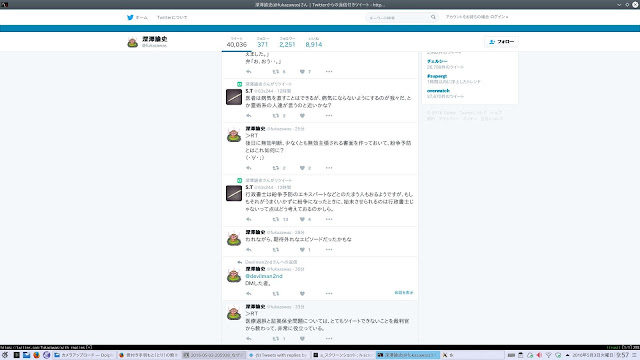Switch to 'Tweets with replies by' taskbar window
This screenshot has height=360, width=640.
coord(278,355)
